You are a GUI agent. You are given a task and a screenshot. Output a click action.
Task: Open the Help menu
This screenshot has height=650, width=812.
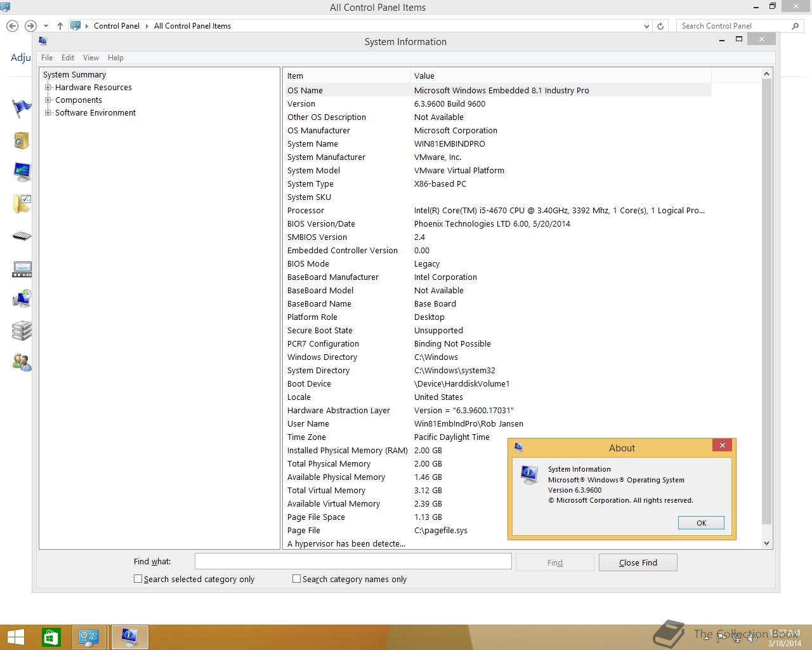115,58
